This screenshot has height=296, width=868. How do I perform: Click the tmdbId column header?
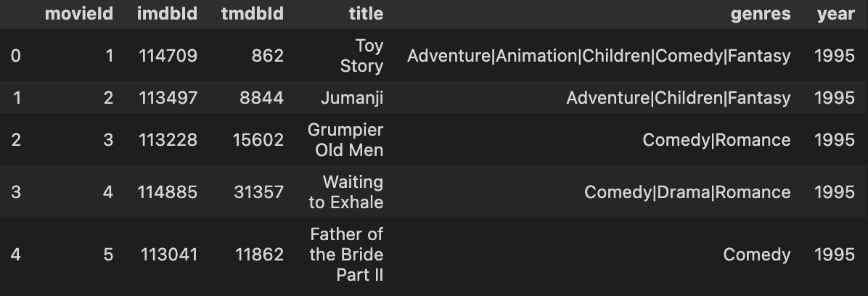(253, 14)
